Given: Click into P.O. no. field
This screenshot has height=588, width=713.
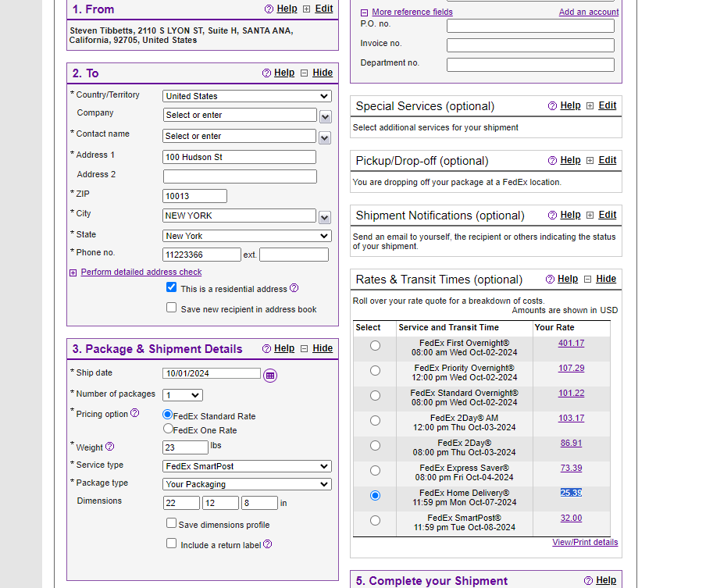Looking at the screenshot, I should pos(530,26).
